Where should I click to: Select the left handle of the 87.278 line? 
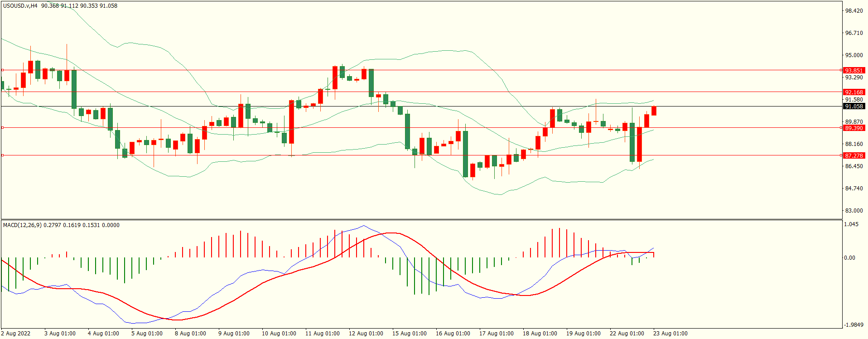pyautogui.click(x=3, y=155)
